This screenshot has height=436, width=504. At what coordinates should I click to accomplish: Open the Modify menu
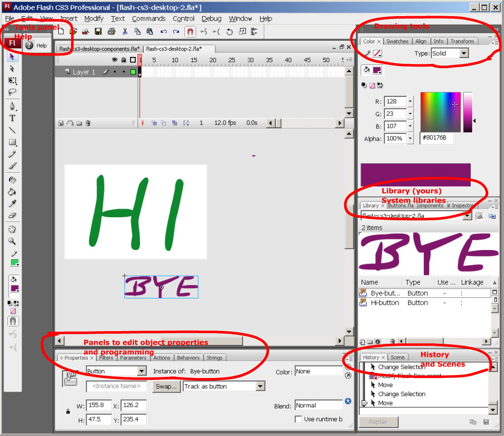click(94, 19)
